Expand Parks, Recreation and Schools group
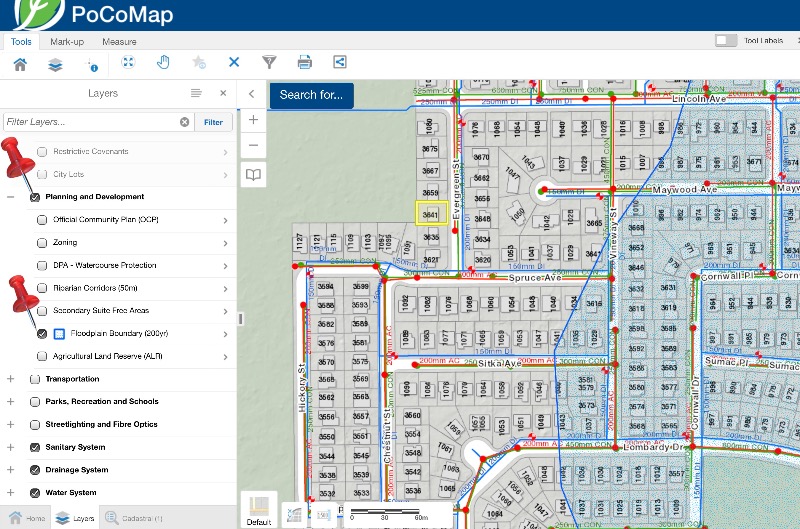 coord(11,401)
